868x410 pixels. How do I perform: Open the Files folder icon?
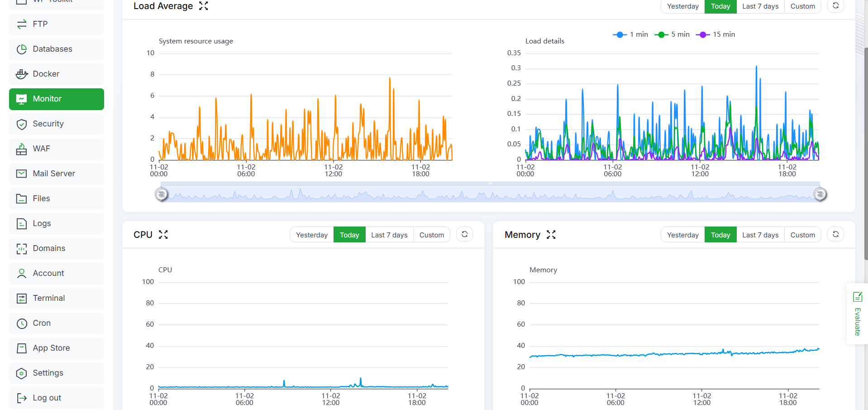point(22,198)
